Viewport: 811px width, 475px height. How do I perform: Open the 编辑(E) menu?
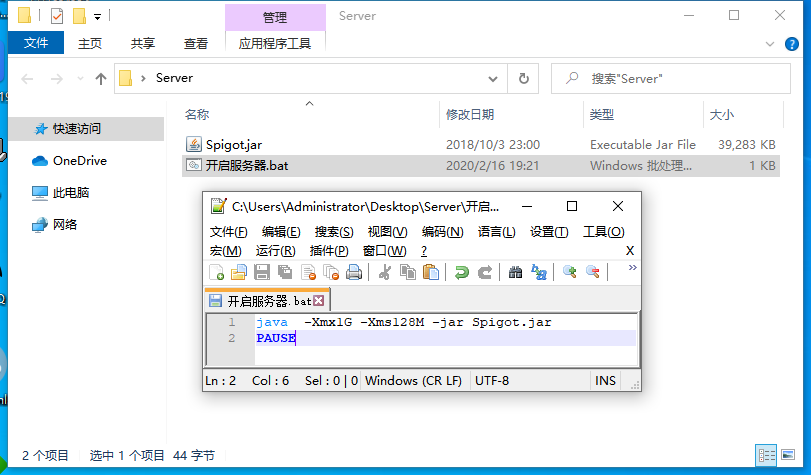pos(281,232)
